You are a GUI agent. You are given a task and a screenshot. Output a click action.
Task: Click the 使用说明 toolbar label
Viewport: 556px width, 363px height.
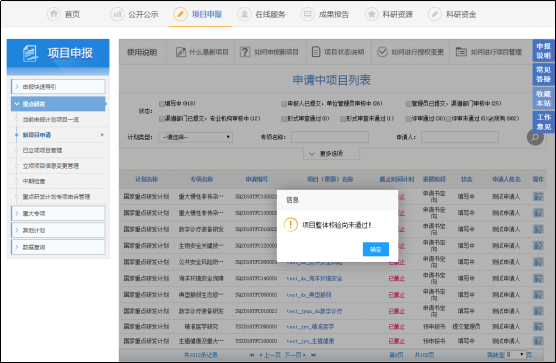tap(142, 52)
